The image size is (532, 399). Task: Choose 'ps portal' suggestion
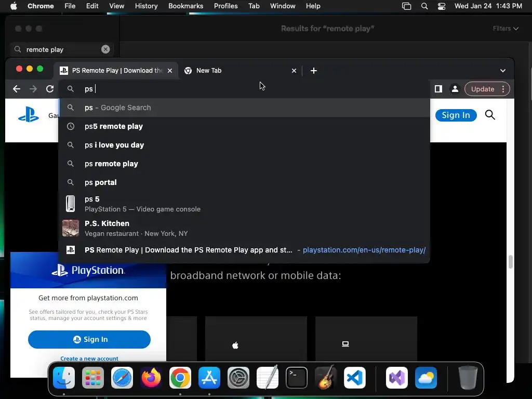[x=244, y=182]
